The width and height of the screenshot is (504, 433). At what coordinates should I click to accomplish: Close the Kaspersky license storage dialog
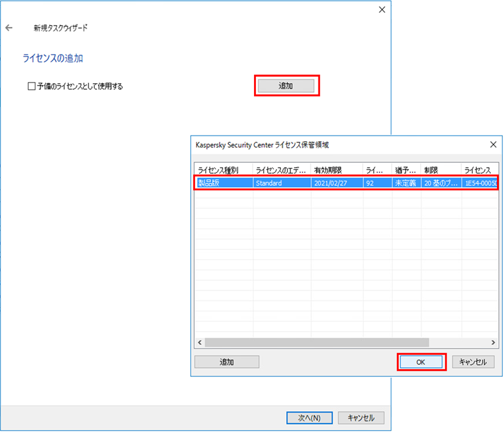(493, 144)
